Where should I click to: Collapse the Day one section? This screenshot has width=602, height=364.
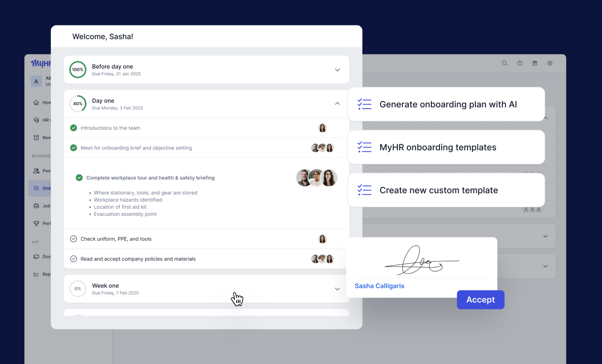(x=337, y=104)
